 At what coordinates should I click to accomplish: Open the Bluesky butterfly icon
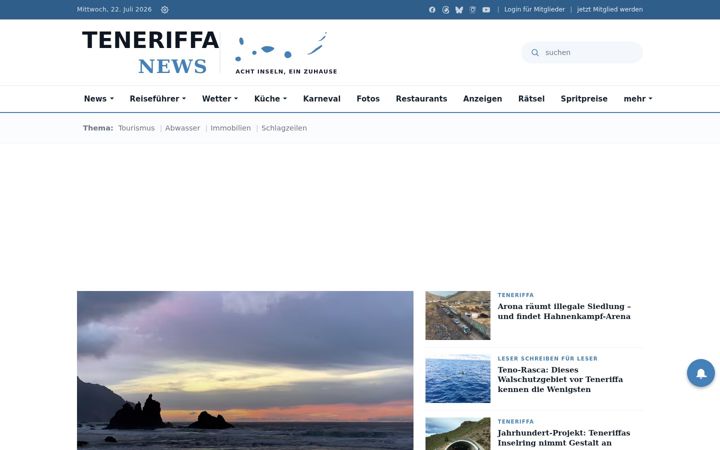click(459, 10)
